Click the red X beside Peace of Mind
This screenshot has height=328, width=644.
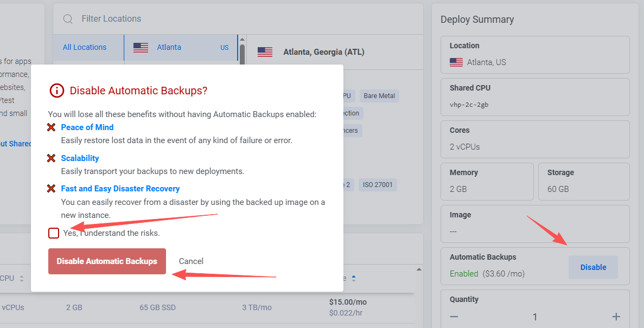point(52,127)
